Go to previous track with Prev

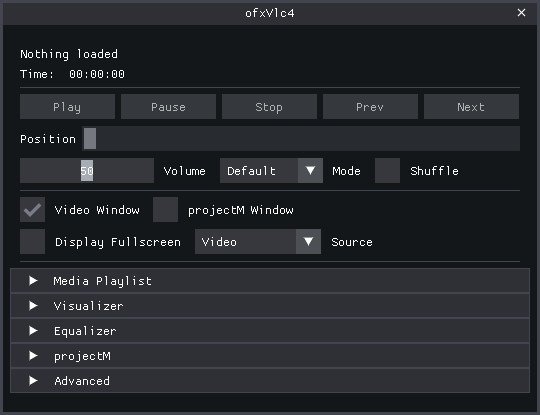point(370,107)
